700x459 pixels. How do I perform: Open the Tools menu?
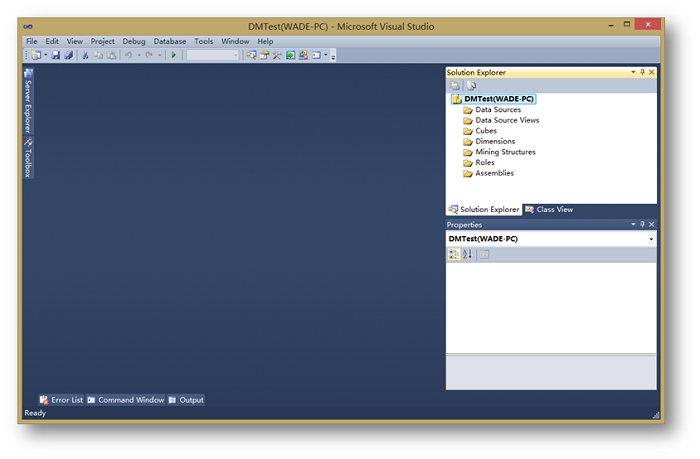click(204, 41)
